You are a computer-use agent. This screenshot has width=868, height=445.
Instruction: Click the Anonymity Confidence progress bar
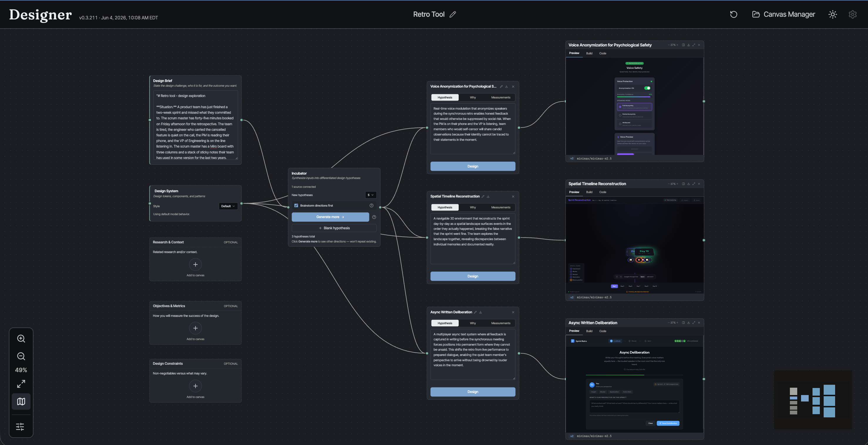tap(634, 96)
